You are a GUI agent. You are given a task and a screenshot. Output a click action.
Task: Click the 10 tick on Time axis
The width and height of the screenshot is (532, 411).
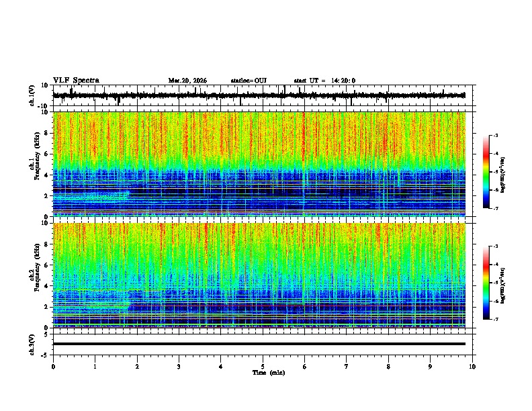pyautogui.click(x=472, y=367)
